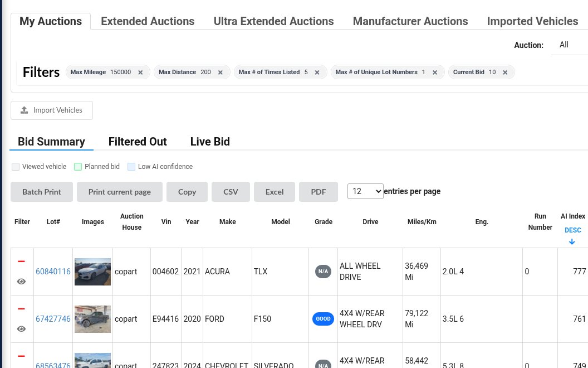Switch to the Extended Auctions tab
The height and width of the screenshot is (368, 588).
[148, 21]
